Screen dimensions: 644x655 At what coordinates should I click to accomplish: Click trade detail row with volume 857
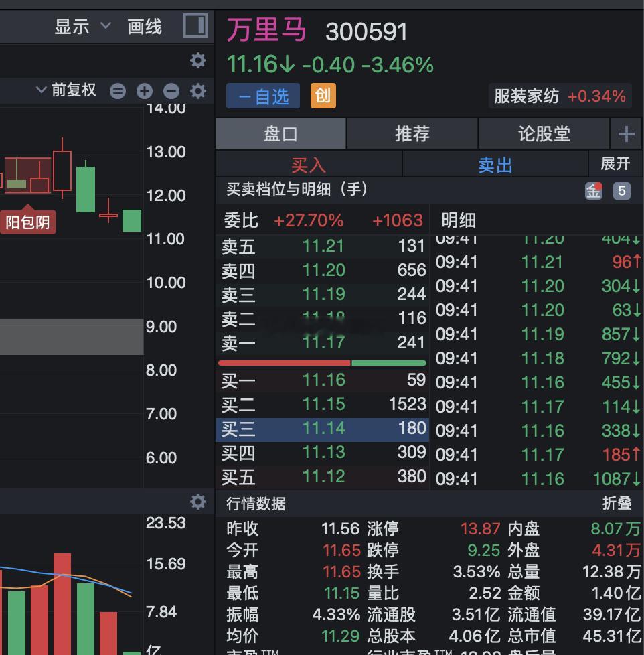pos(538,334)
